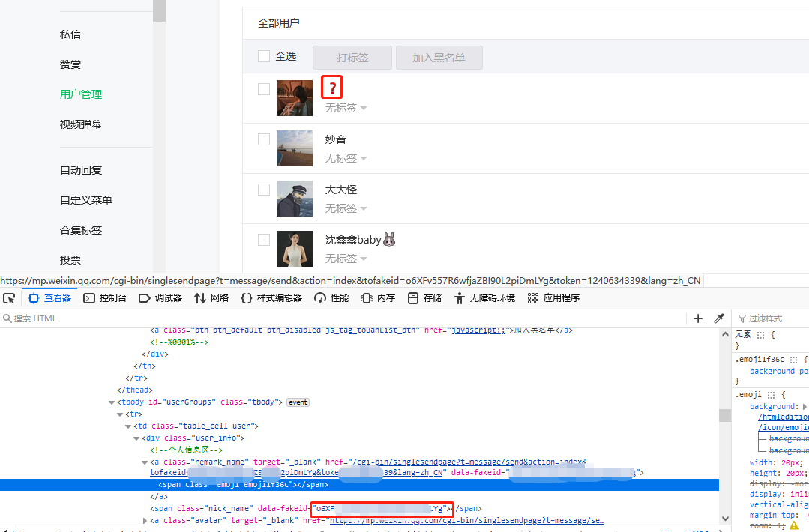This screenshot has width=809, height=532.
Task: Click the avatar of user 沈鑫鑫baby
Action: pos(295,249)
